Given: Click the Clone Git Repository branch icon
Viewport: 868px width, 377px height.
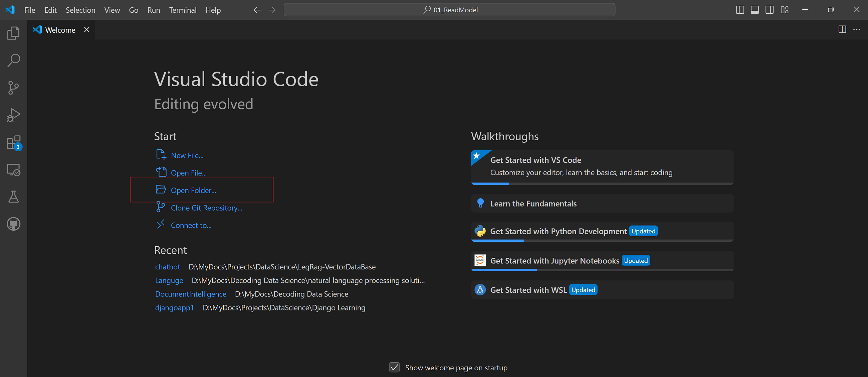Looking at the screenshot, I should 161,207.
